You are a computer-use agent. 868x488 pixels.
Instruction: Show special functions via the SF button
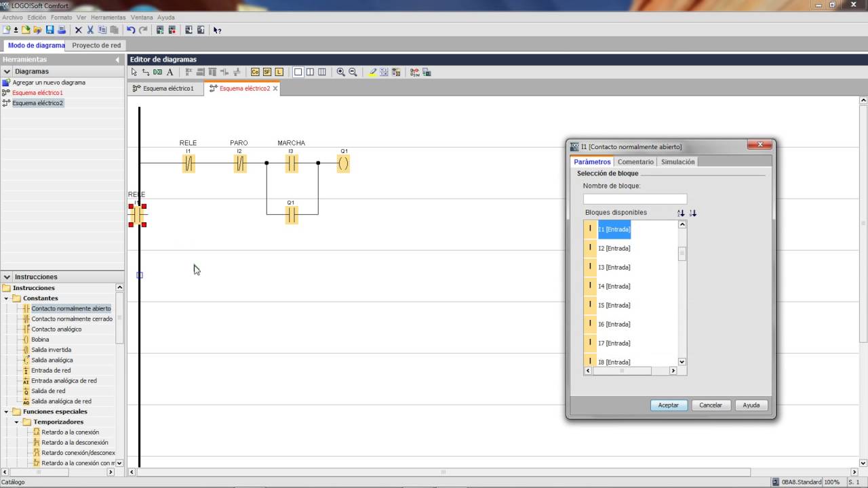(267, 72)
